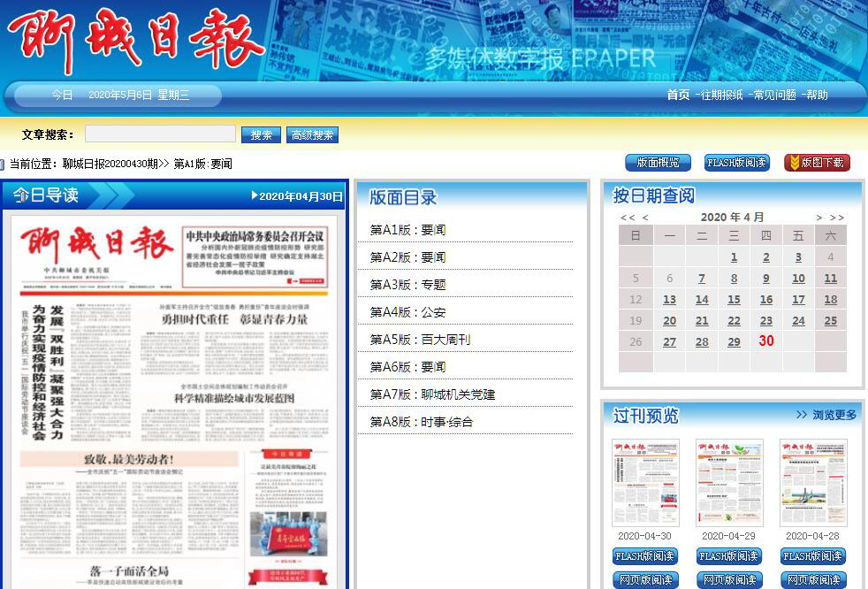Click the 文章搜索 text input field
This screenshot has width=868, height=589.
click(160, 134)
